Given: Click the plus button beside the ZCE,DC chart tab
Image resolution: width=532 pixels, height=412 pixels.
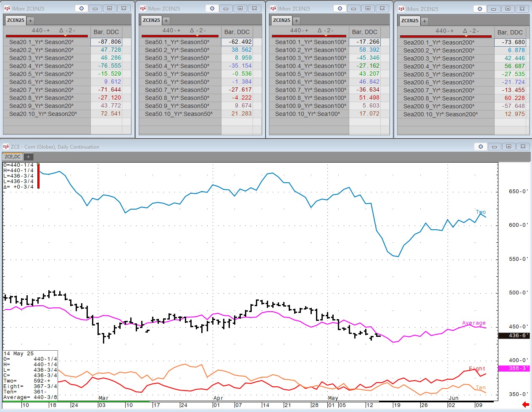Looking at the screenshot, I should pos(28,157).
